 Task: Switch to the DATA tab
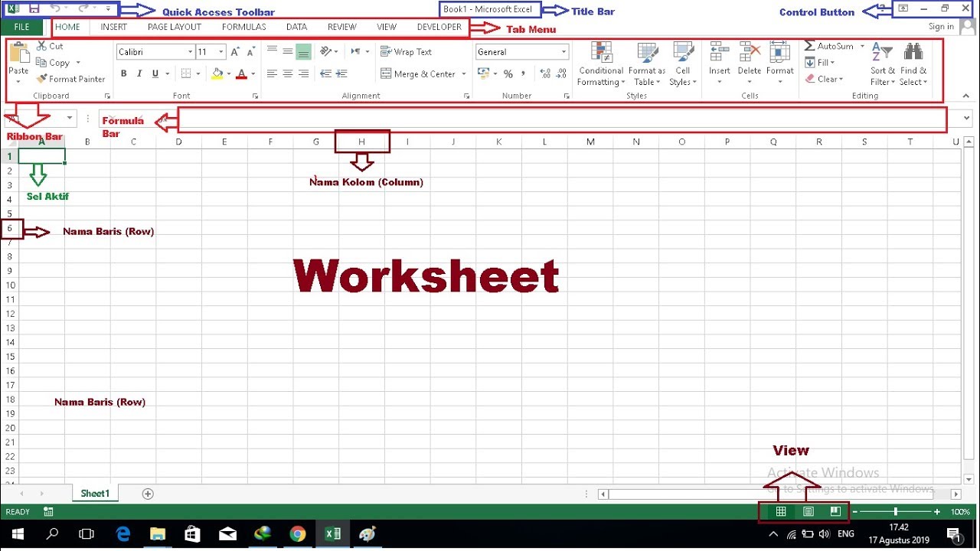[296, 27]
